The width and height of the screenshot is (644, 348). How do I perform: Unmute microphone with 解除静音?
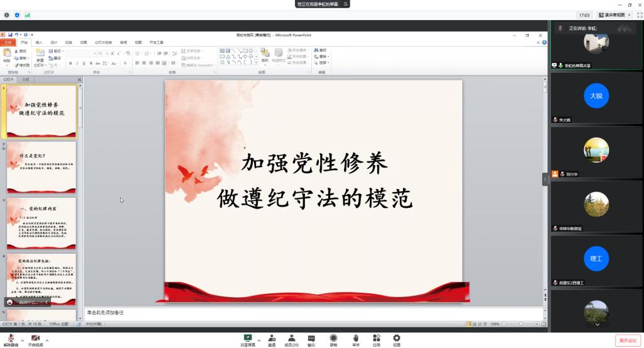11,338
